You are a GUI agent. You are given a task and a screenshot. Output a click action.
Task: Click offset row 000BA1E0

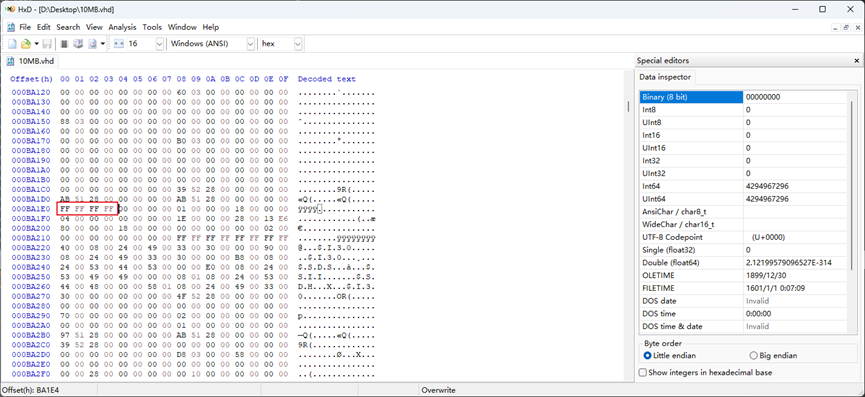[31, 209]
